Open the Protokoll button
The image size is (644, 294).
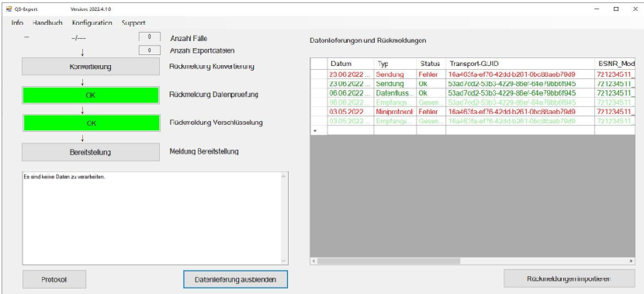pos(54,279)
